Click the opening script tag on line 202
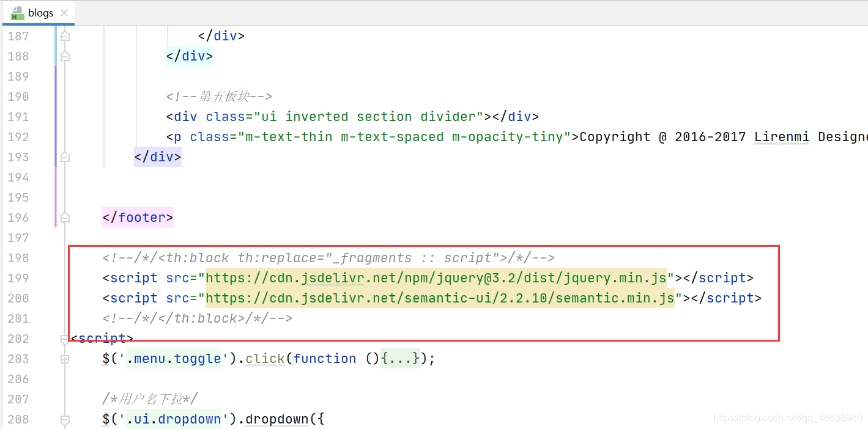This screenshot has width=868, height=429. tap(102, 339)
